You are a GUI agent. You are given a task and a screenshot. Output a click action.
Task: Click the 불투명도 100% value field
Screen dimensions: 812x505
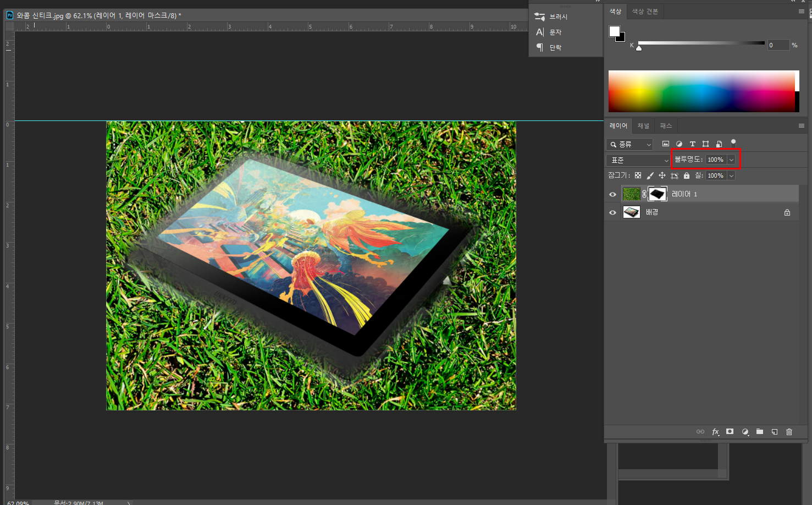point(716,160)
